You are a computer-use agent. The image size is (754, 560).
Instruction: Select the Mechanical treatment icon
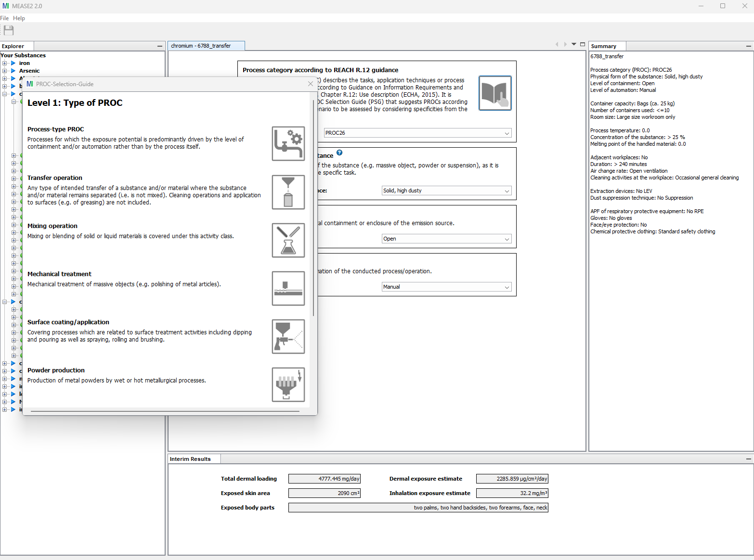[x=288, y=288]
